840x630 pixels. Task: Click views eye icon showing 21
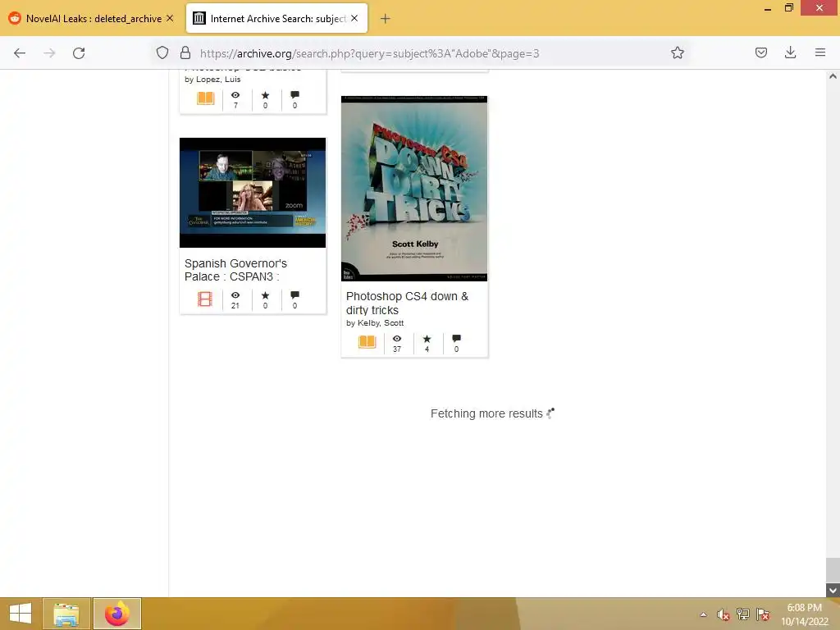235,295
